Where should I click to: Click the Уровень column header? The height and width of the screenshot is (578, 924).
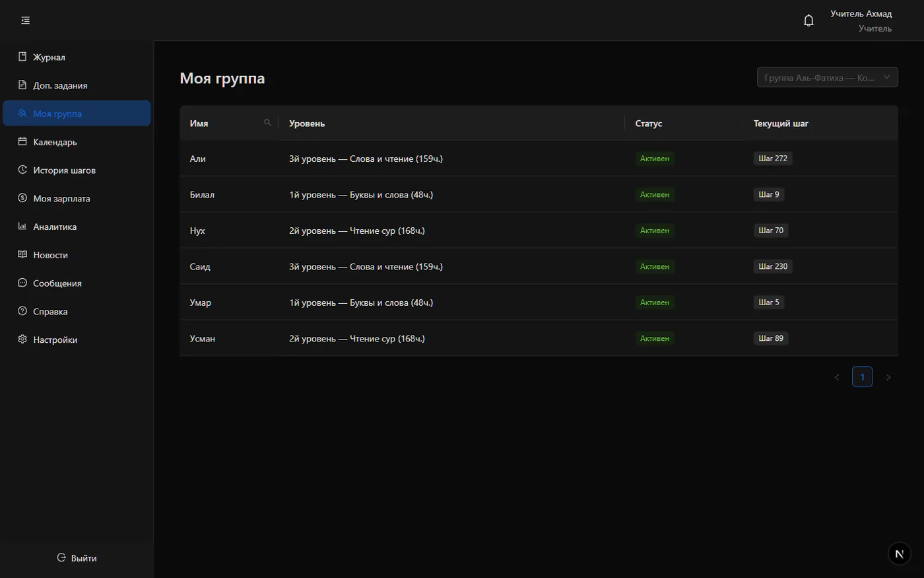[x=451, y=123]
